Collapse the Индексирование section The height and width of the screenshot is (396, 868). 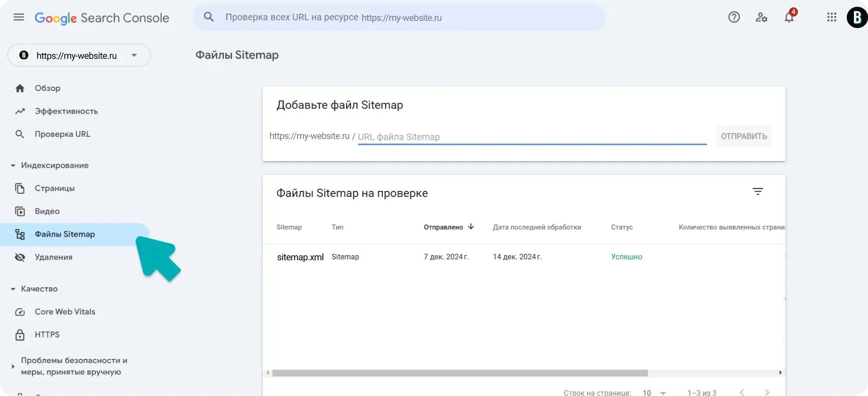pos(13,166)
